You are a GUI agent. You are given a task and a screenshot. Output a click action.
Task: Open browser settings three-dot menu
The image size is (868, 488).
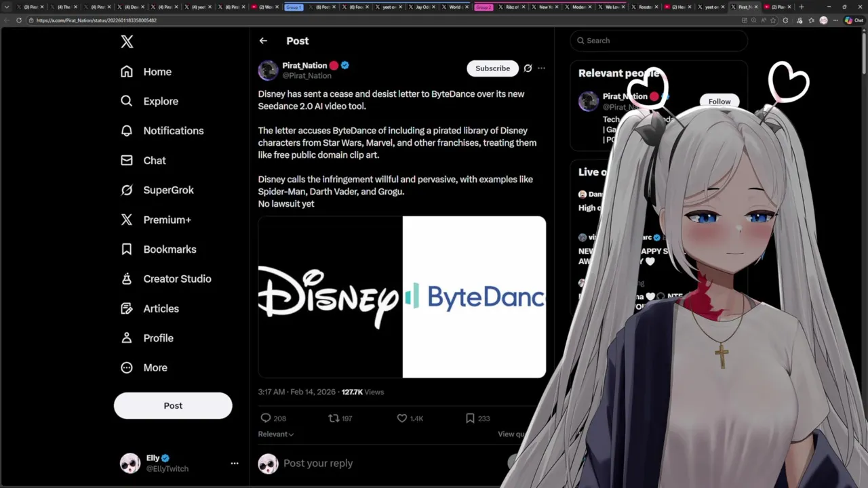tap(835, 20)
